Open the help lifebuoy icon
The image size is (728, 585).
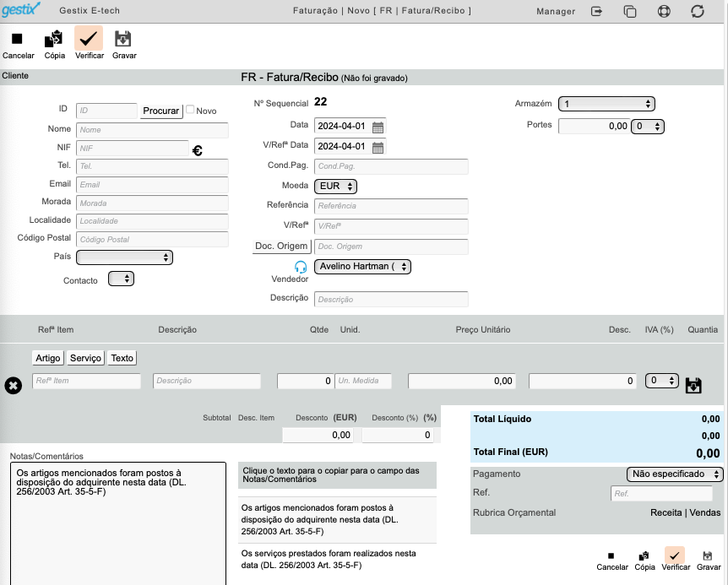(664, 11)
